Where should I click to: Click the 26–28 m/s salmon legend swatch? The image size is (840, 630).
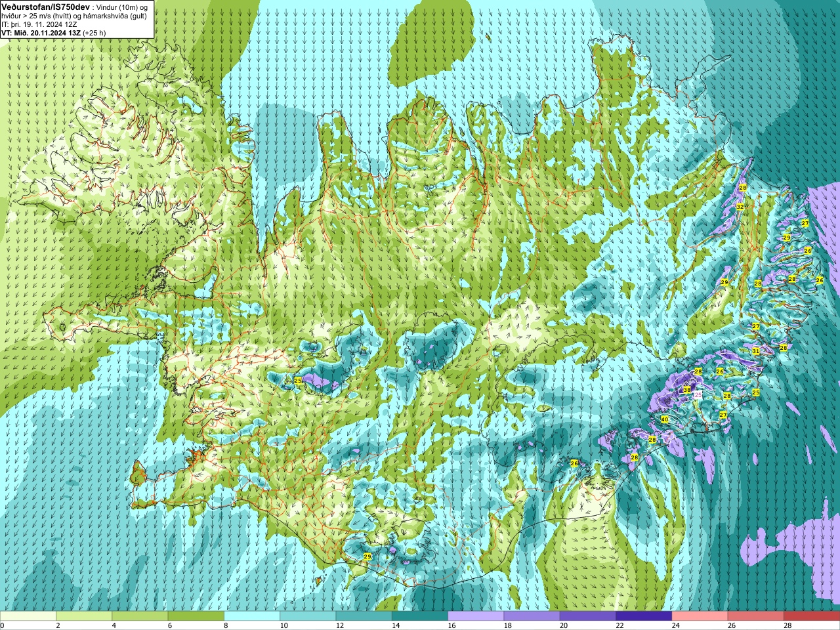756,616
